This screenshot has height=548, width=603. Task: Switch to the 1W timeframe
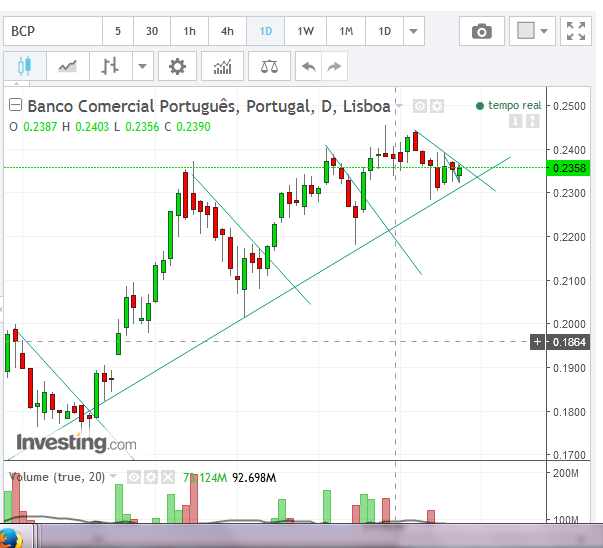[305, 31]
